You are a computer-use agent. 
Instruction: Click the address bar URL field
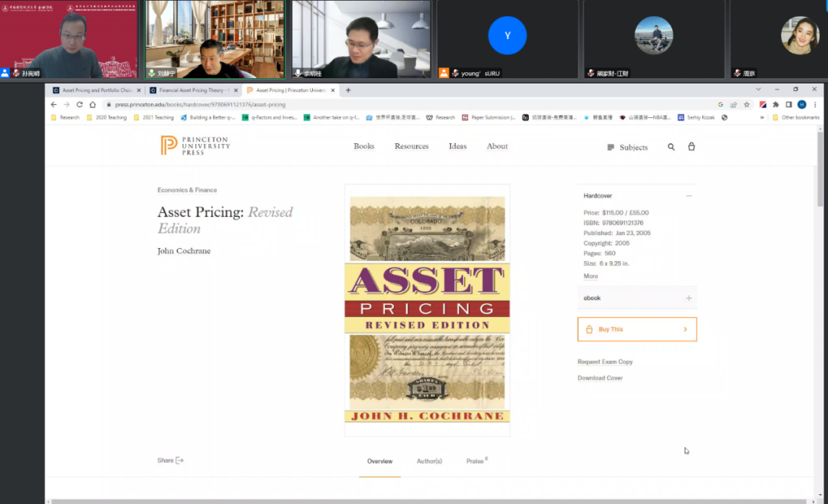[x=383, y=104]
